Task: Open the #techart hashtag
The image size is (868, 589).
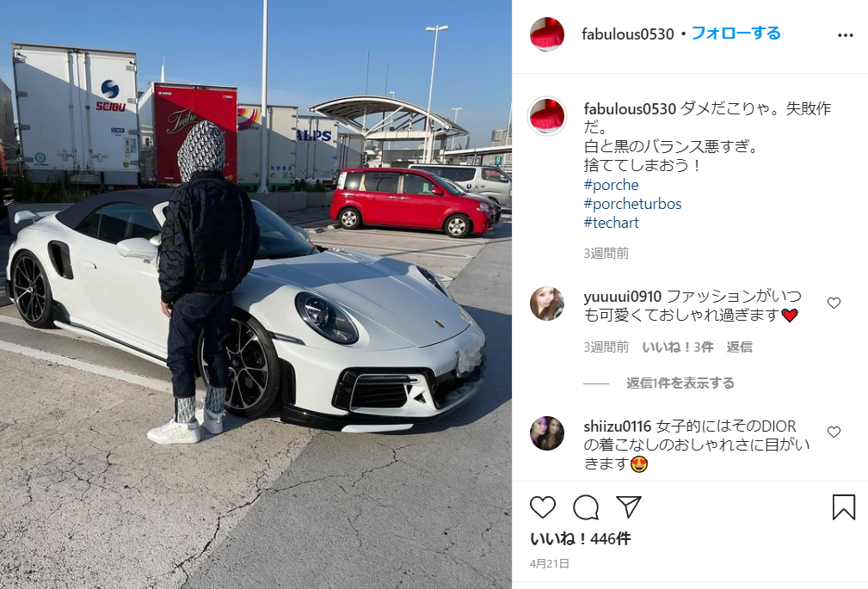Action: (x=611, y=223)
